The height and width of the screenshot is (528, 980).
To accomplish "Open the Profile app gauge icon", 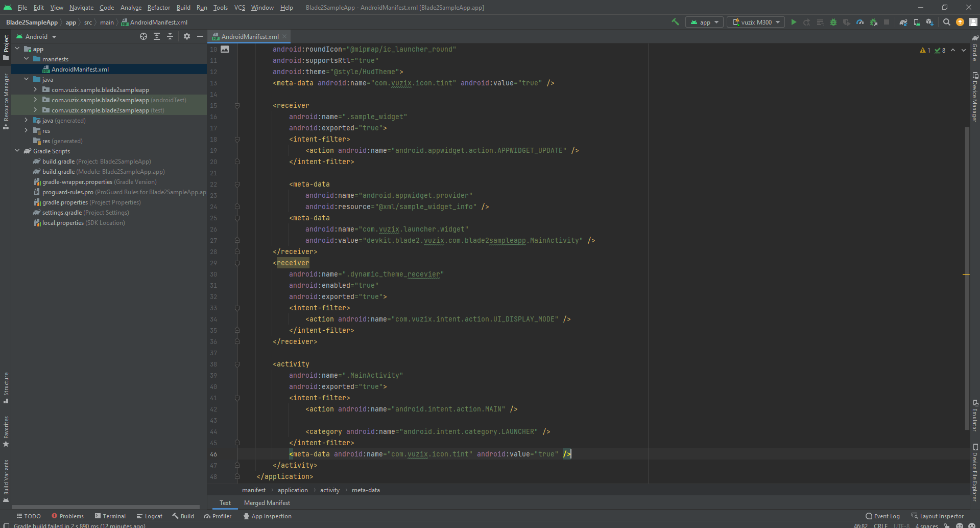I will point(860,22).
